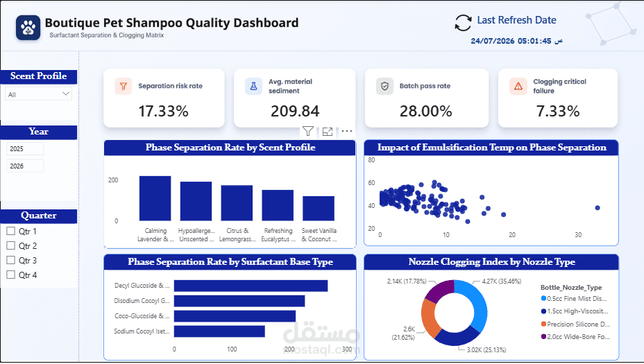Click the 3.02K (25.13%) data label

coord(486,349)
